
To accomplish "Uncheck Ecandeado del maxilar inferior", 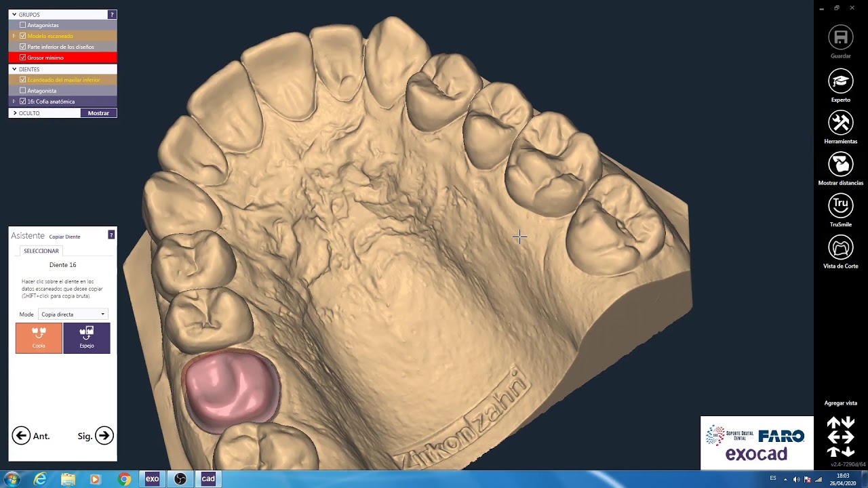I will (23, 80).
